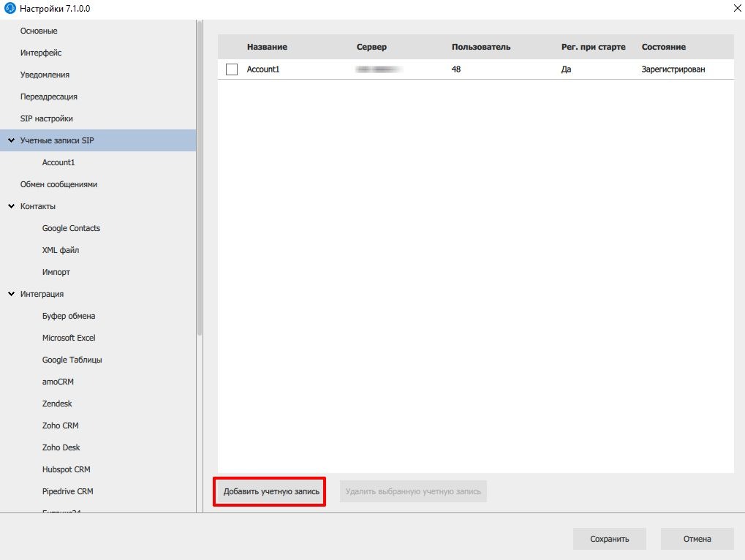Tick the Account1 row checkbox

click(x=232, y=69)
